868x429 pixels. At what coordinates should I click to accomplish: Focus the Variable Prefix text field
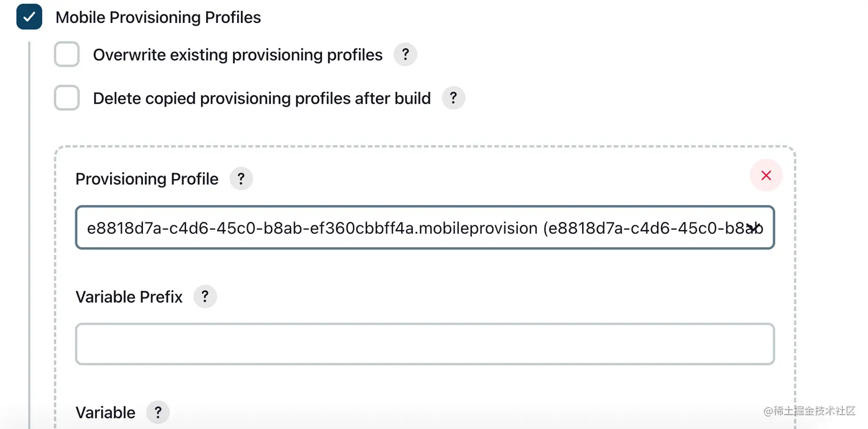coord(425,344)
